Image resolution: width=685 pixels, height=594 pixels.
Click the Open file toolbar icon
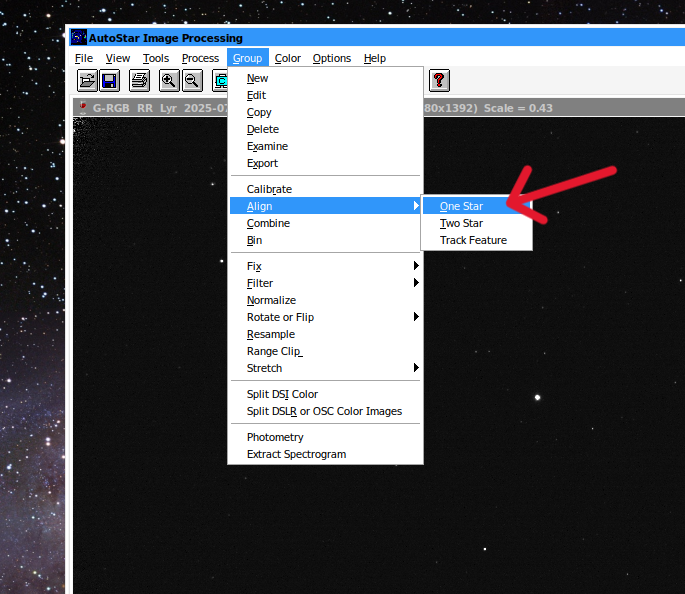click(x=87, y=81)
